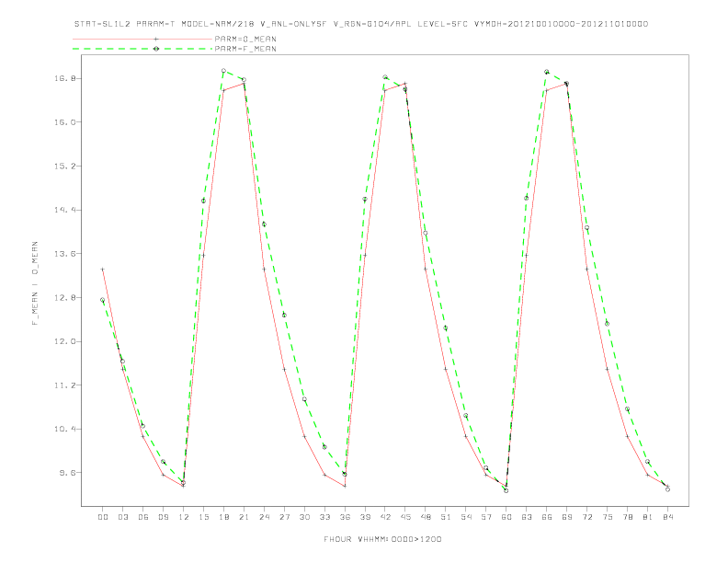This screenshot has height=563, width=728.
Task: Click the 45 forecast hour label
Action: point(405,517)
